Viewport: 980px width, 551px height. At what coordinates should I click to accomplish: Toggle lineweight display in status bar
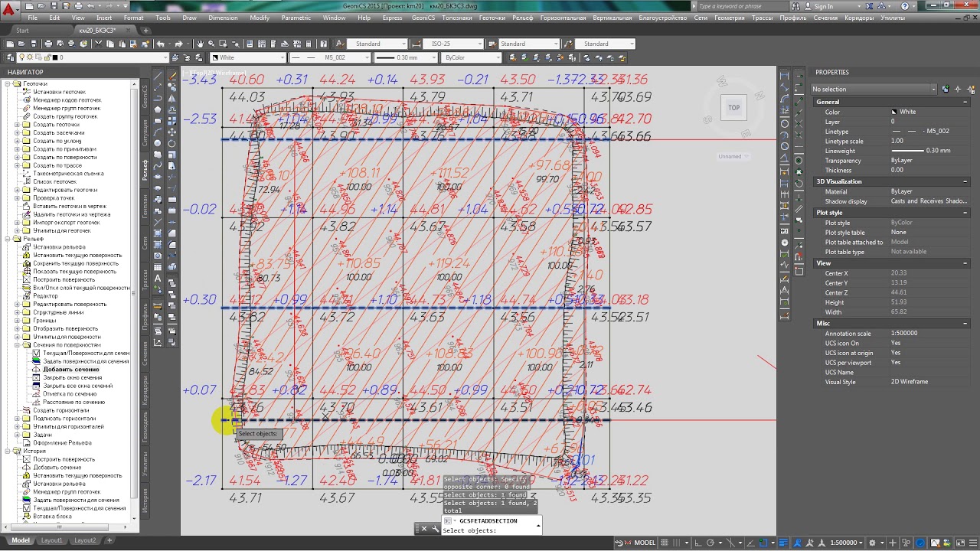[783, 543]
